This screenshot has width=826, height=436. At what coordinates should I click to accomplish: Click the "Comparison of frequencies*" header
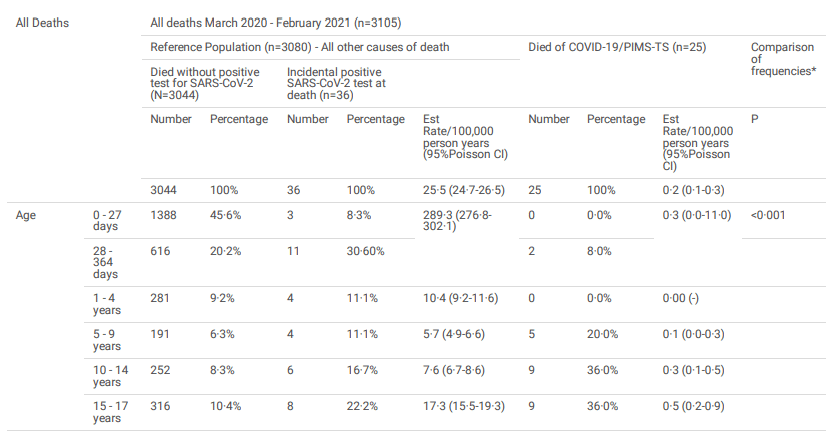(x=783, y=59)
